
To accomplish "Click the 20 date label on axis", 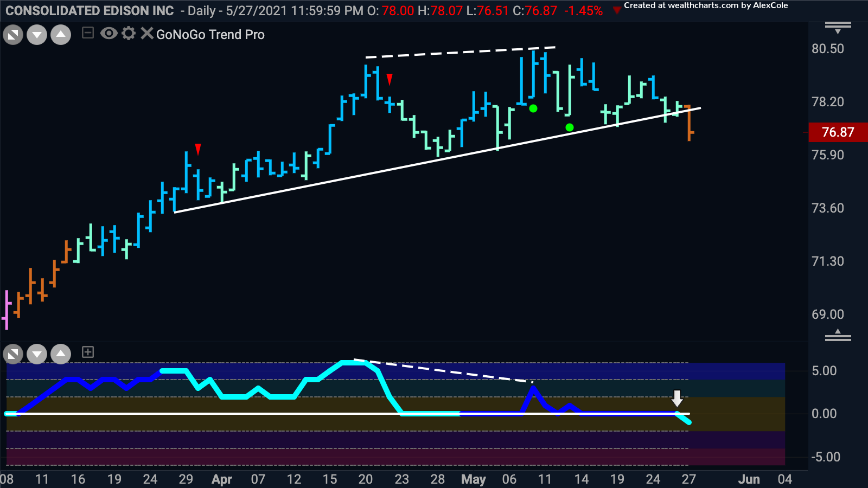I will pos(366,479).
